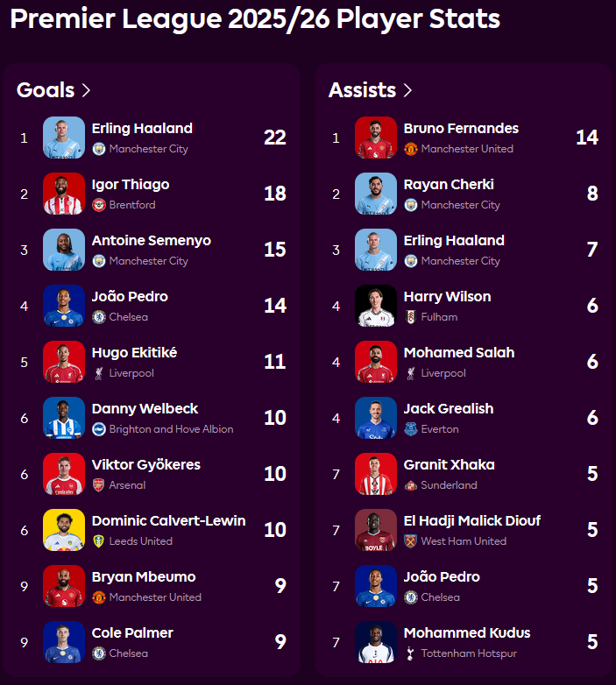Screen dimensions: 616x685
Task: Click West Ham United crest under Diouf
Action: pos(411,541)
